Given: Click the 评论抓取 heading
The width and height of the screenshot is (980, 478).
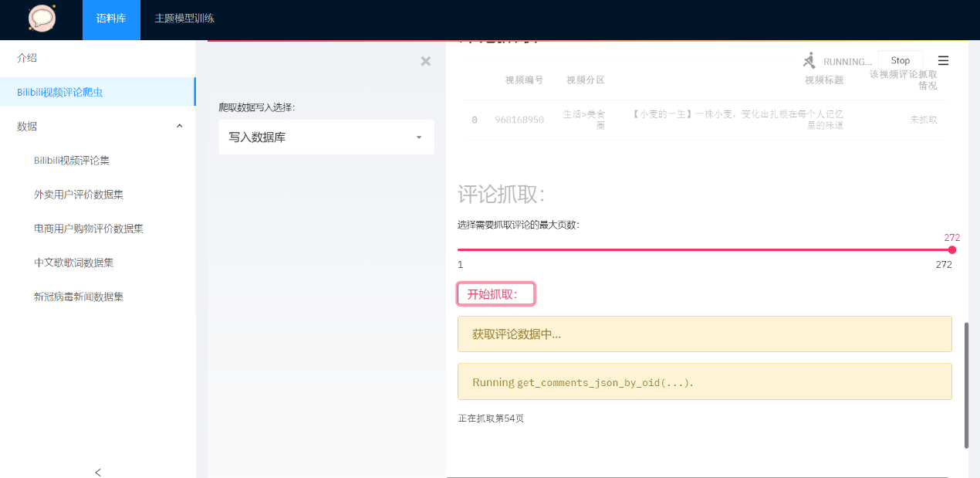Looking at the screenshot, I should 502,195.
